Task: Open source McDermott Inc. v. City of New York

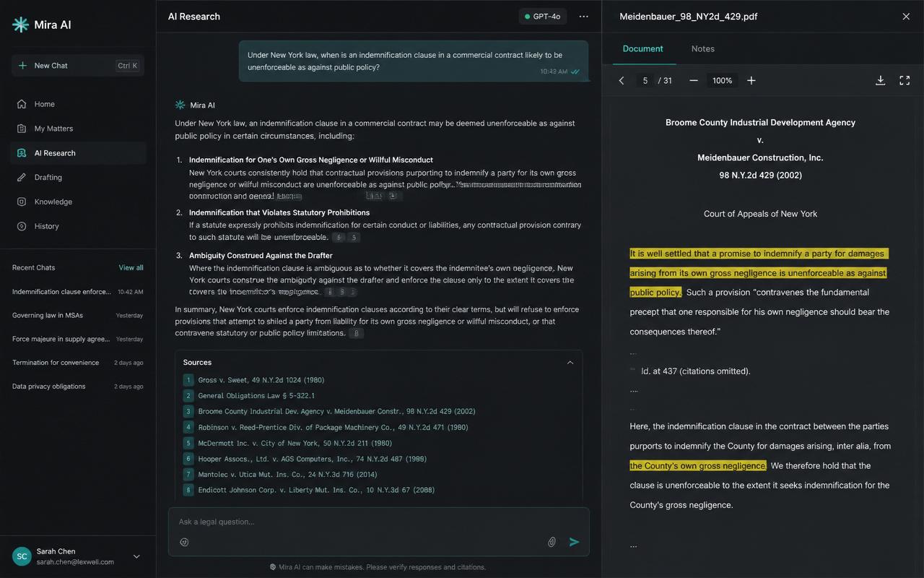Action: [x=287, y=444]
